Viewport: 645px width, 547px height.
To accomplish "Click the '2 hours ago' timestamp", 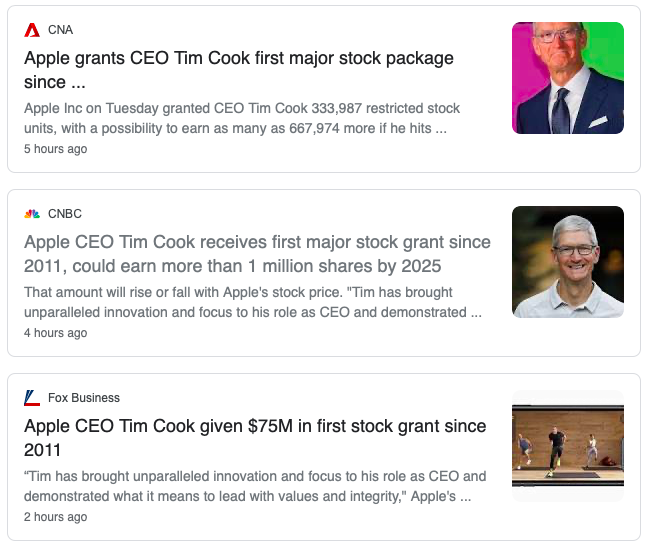I will [x=55, y=517].
